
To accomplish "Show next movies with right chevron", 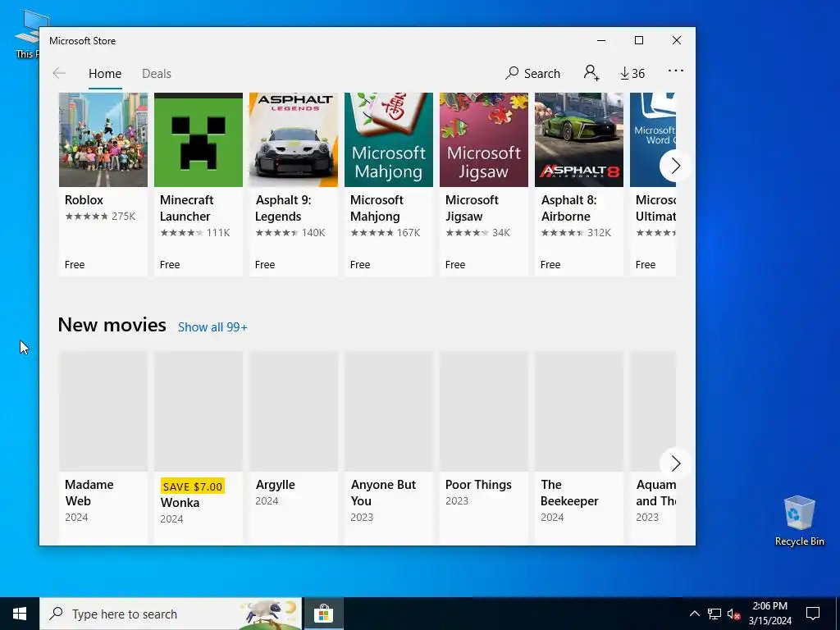I will pos(675,463).
